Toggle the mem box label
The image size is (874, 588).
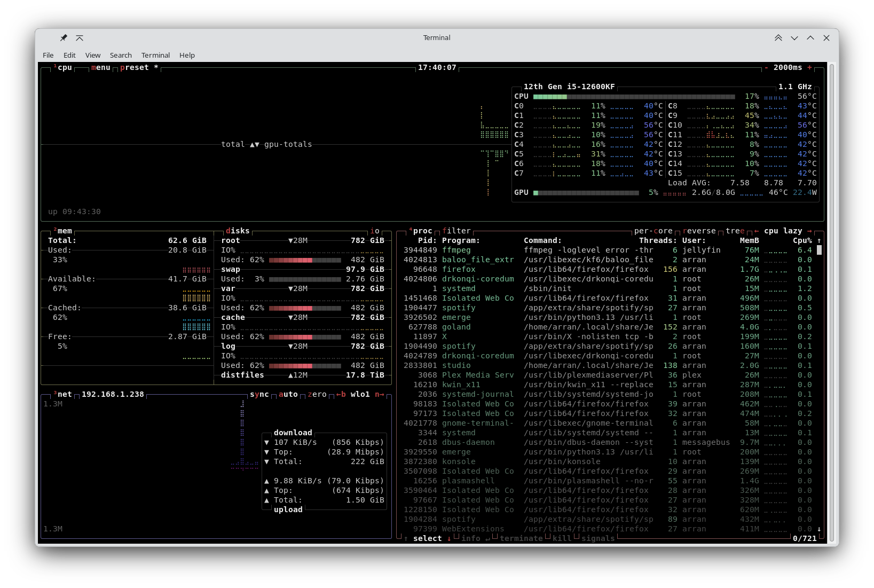point(62,231)
